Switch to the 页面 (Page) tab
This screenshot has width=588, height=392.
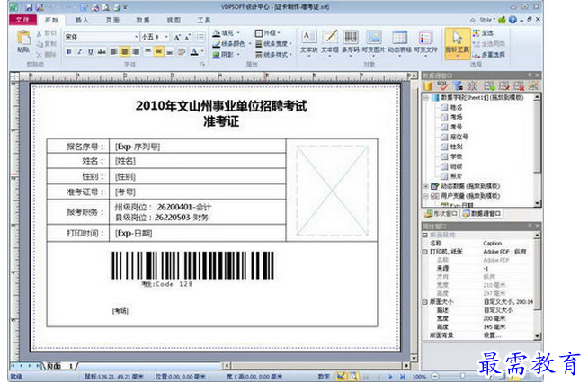pos(112,21)
